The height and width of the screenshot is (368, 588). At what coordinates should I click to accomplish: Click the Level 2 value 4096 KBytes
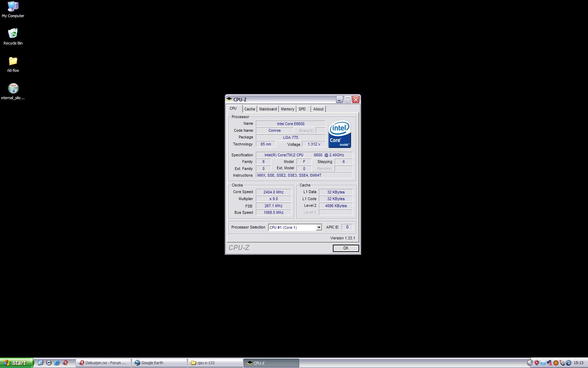(336, 206)
